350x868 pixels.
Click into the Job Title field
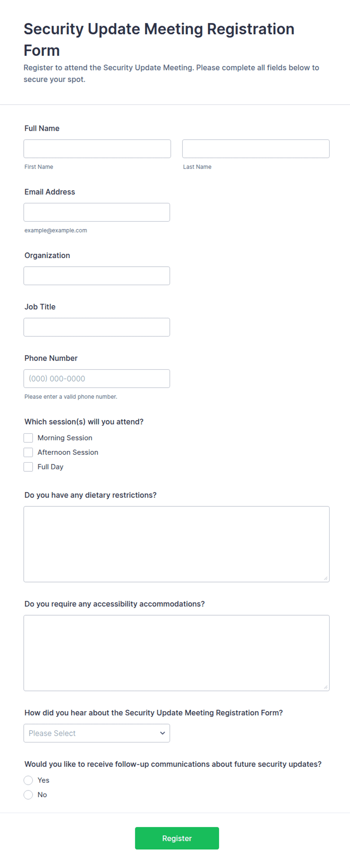pos(97,327)
